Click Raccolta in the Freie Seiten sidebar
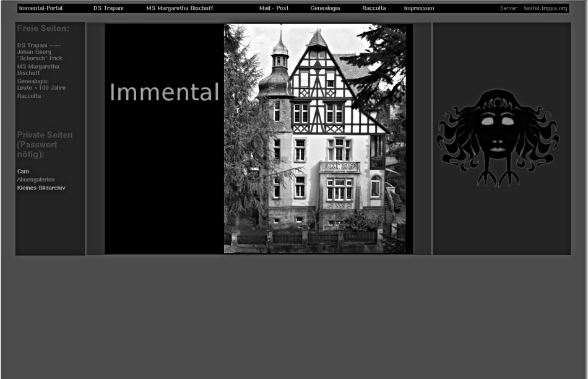Viewport: 588px width, 379px height. (29, 96)
